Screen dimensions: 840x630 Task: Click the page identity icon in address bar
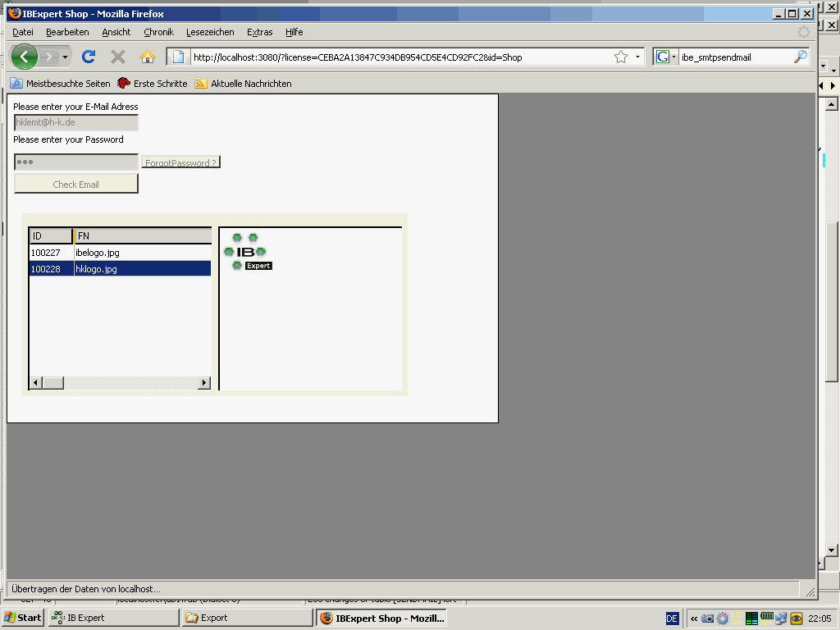click(x=178, y=57)
